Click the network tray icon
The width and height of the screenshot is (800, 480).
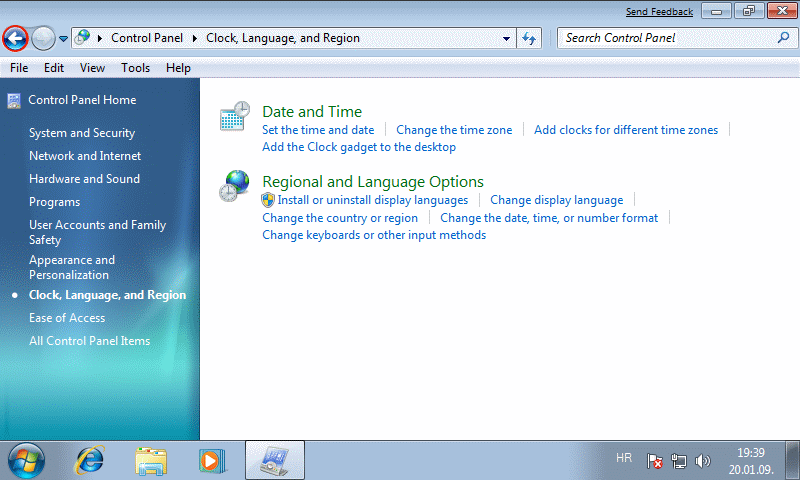(679, 461)
